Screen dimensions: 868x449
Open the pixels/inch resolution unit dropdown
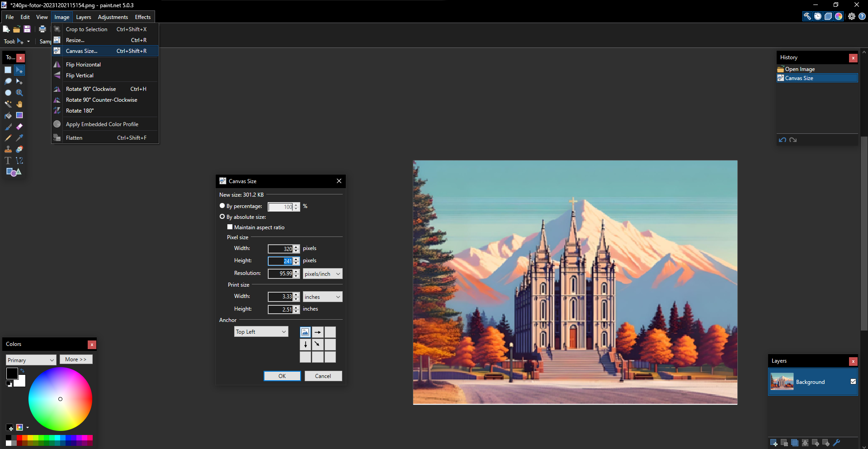(322, 274)
